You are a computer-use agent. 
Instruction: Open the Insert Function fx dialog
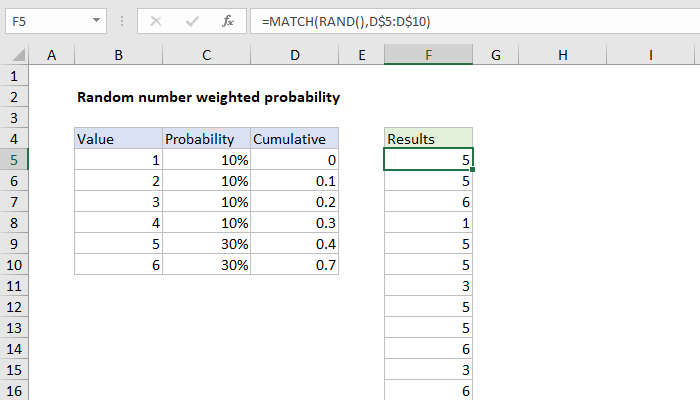coord(227,21)
